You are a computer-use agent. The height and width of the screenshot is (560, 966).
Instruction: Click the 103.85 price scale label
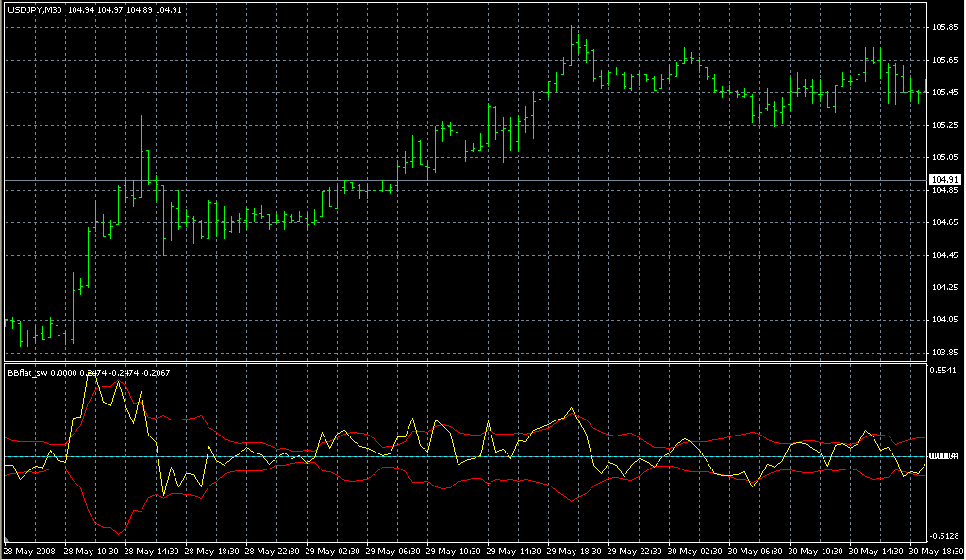pyautogui.click(x=944, y=353)
